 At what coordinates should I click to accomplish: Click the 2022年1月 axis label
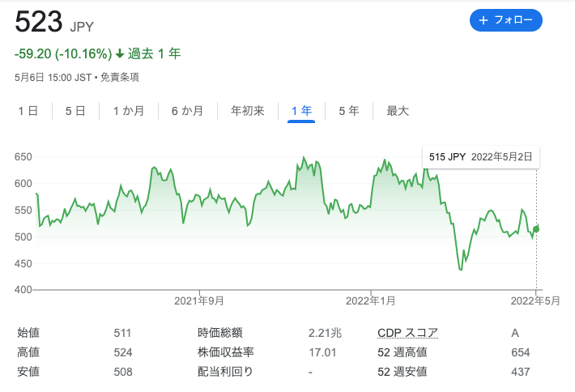click(x=371, y=301)
